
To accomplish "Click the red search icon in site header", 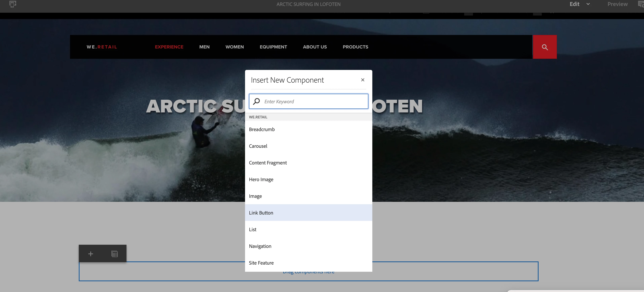I will 545,47.
